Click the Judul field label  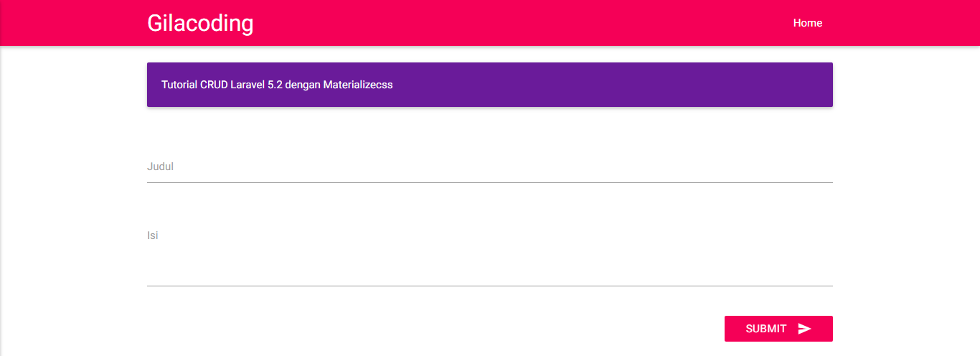tap(160, 167)
